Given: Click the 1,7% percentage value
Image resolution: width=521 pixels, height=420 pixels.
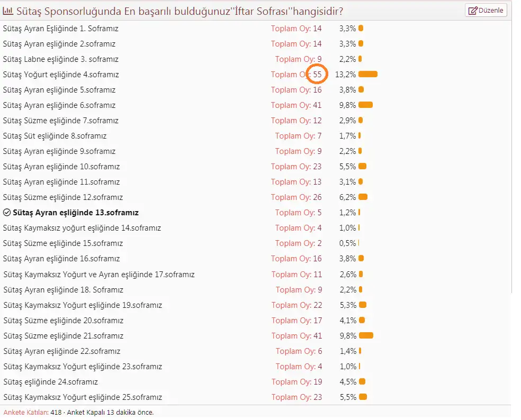Looking at the screenshot, I should tap(347, 136).
